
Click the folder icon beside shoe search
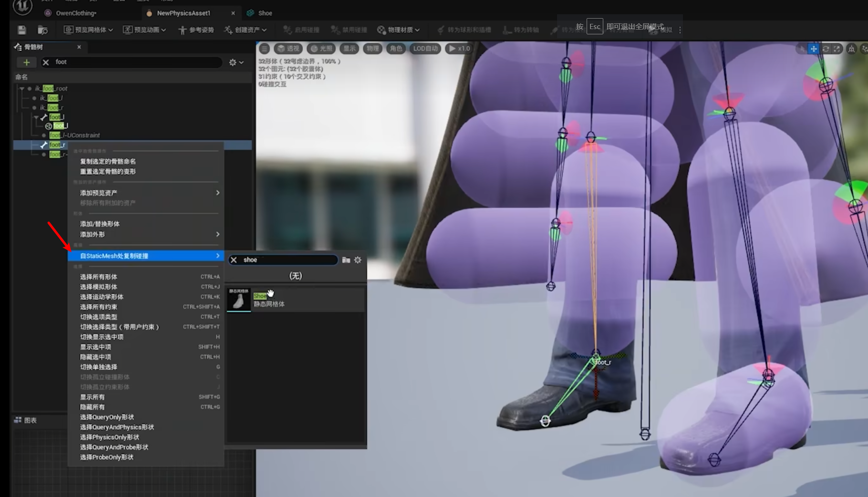346,260
